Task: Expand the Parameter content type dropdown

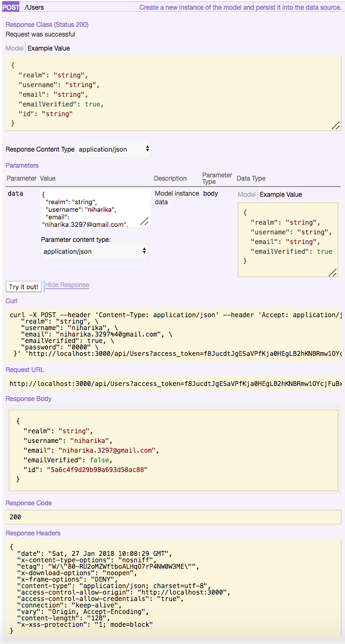Action: 95,251
